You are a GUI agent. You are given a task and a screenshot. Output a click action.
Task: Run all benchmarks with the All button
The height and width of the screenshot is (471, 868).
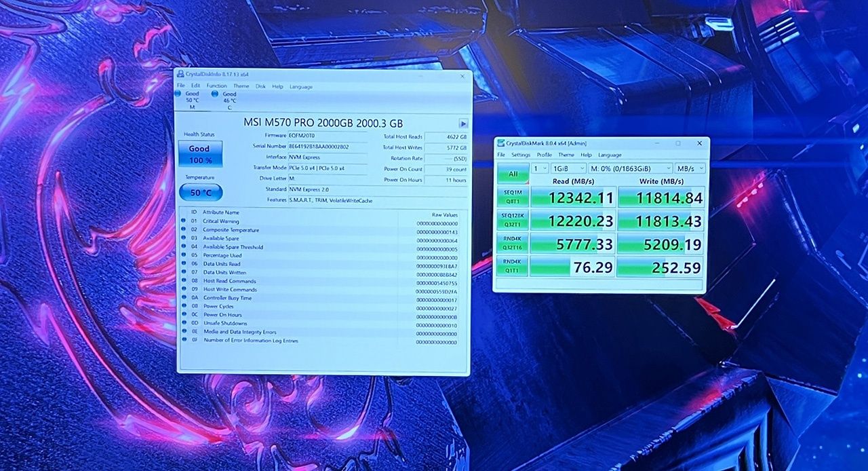[x=513, y=174]
